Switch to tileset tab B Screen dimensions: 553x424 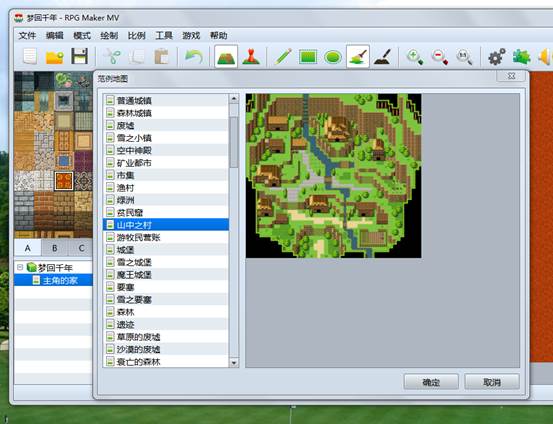[54, 248]
